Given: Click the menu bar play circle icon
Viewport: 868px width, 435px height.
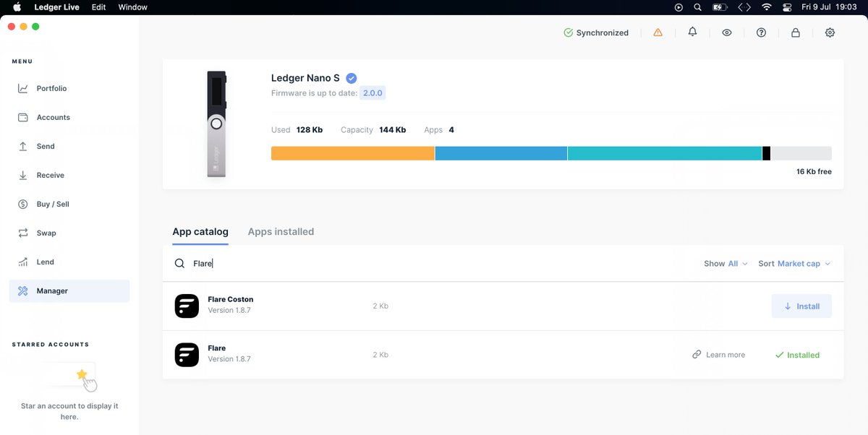Looking at the screenshot, I should [678, 7].
